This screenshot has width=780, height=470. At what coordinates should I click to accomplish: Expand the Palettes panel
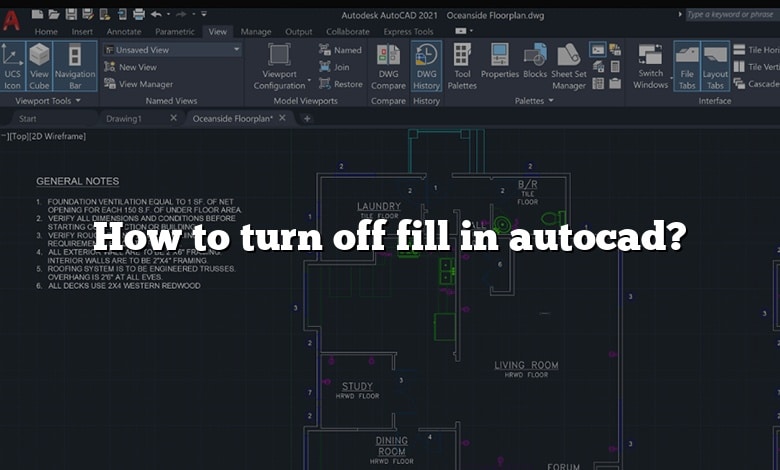pos(534,100)
